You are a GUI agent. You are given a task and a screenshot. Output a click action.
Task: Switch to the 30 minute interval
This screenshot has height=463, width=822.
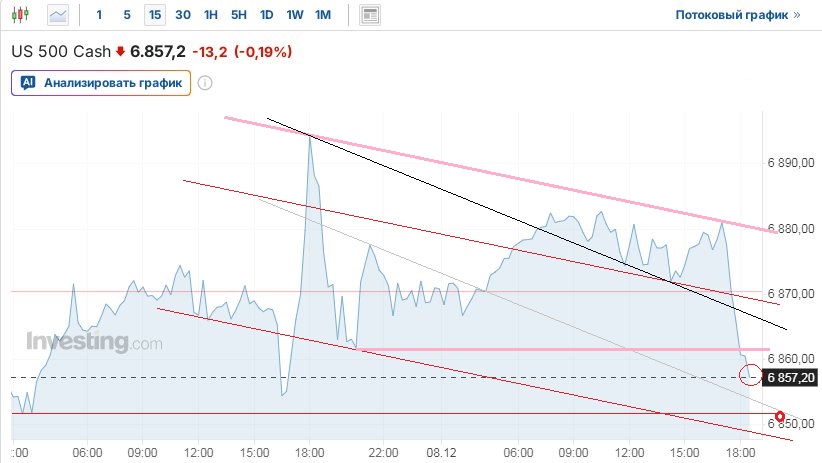click(182, 15)
